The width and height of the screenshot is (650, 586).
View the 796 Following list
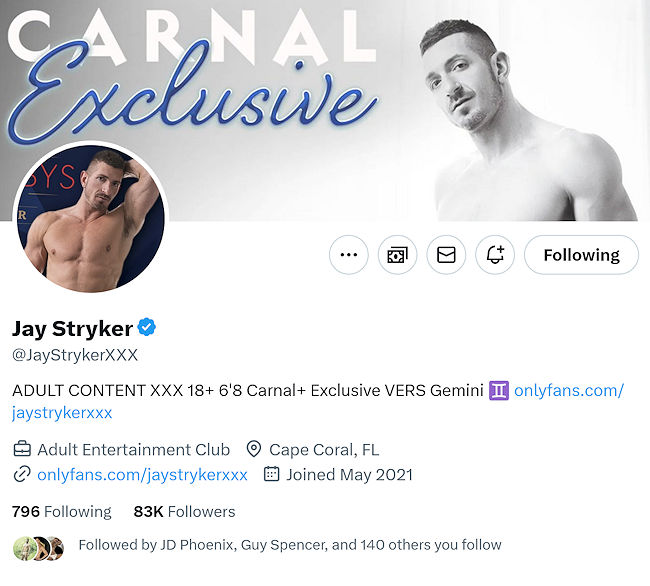coord(61,511)
